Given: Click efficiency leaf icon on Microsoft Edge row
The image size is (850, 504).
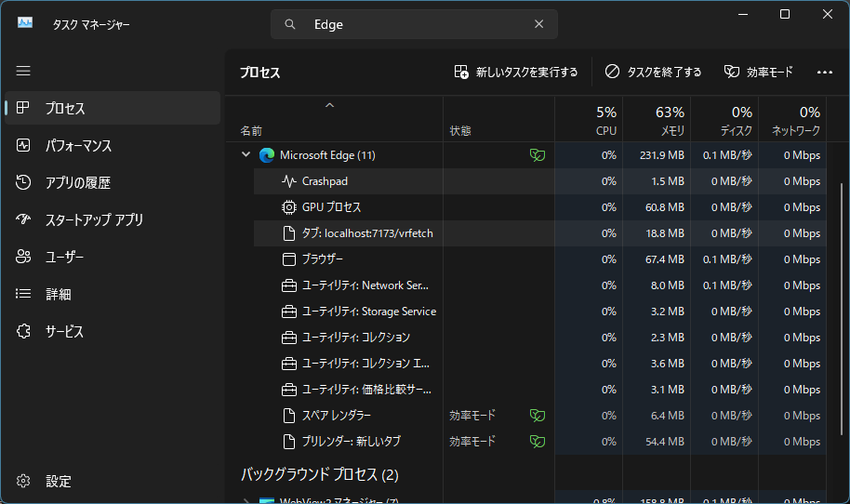Looking at the screenshot, I should (538, 155).
